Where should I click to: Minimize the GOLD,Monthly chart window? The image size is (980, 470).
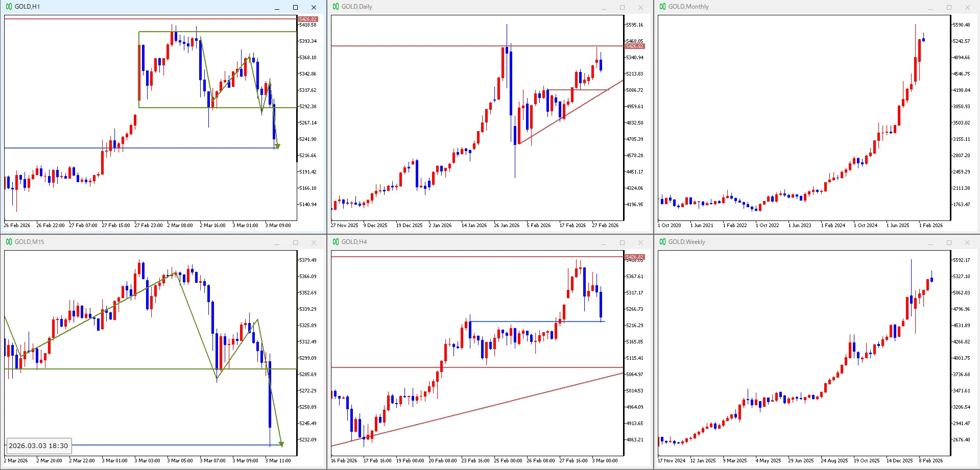click(930, 7)
